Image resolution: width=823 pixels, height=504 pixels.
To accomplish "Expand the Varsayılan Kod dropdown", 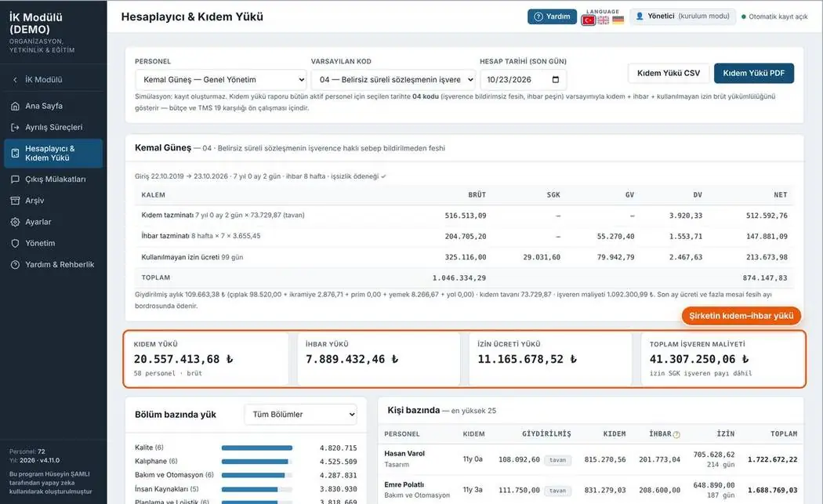I will click(x=393, y=80).
